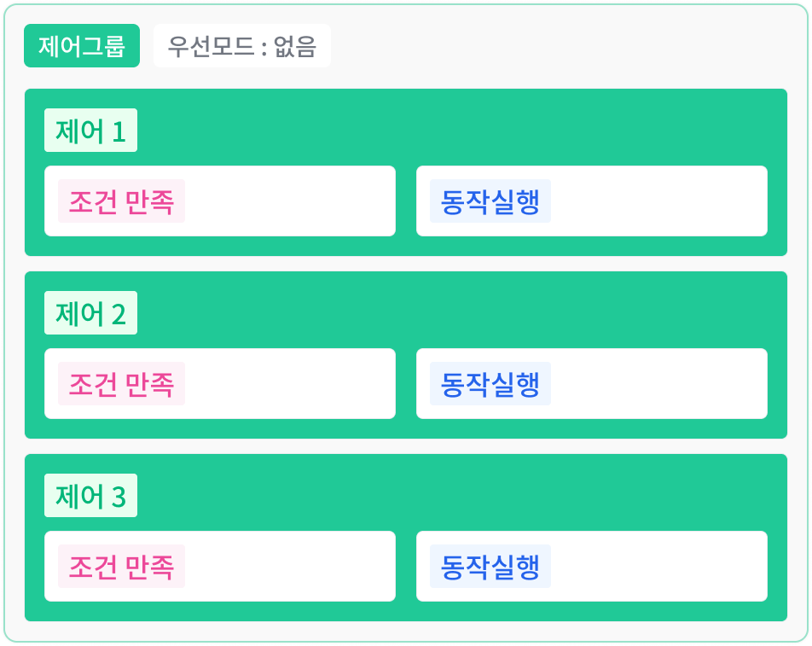The width and height of the screenshot is (812, 646).
Task: Click empty area of 제어 3 condition box
Action: coord(290,567)
